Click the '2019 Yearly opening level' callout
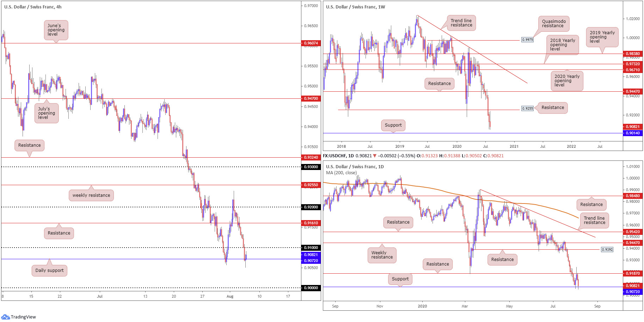644x322 pixels. [x=602, y=37]
